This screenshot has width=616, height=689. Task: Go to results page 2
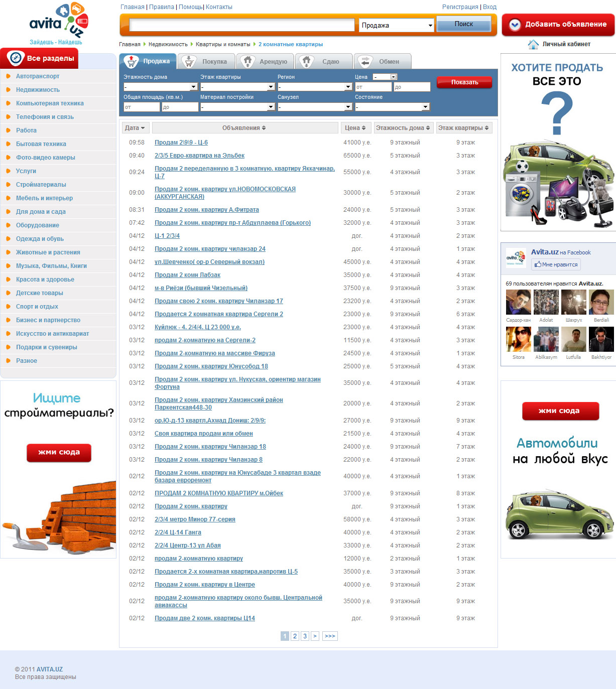pos(295,636)
